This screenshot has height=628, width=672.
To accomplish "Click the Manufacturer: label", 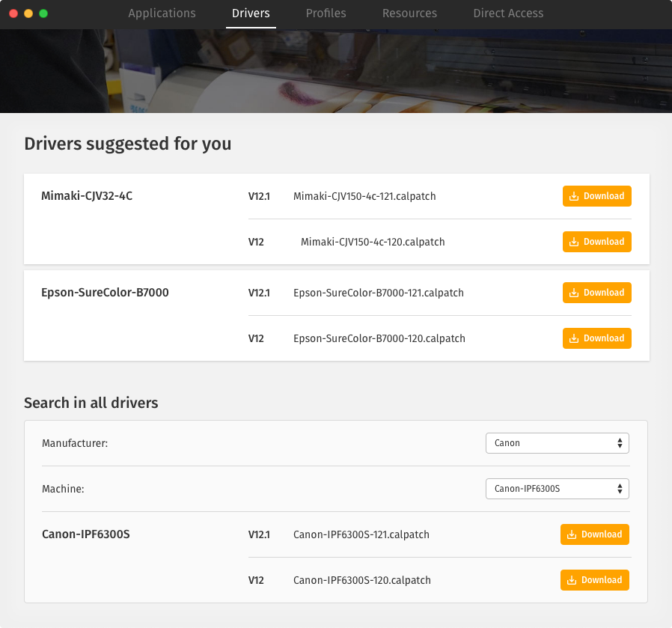I will click(75, 443).
